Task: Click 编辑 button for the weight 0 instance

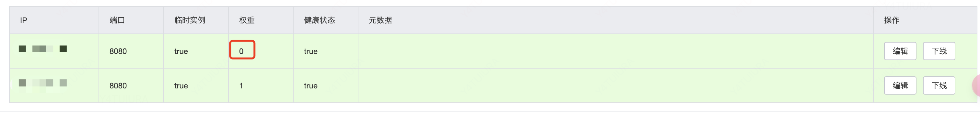Action: 900,51
